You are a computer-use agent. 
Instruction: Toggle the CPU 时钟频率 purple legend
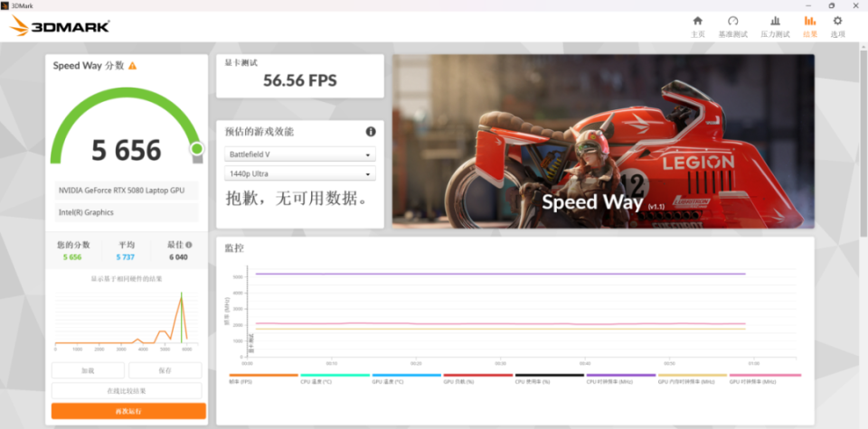click(x=620, y=378)
